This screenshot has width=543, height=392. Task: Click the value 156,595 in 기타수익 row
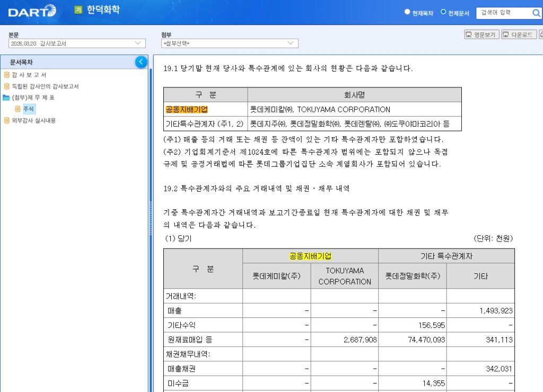click(x=432, y=325)
